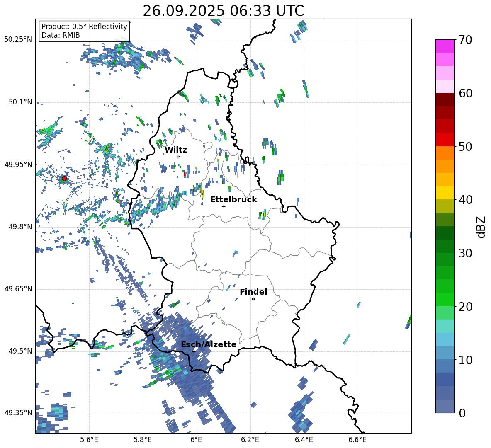Click the 6.4°E longitude label
The width and height of the screenshot is (491, 448).
tap(304, 440)
